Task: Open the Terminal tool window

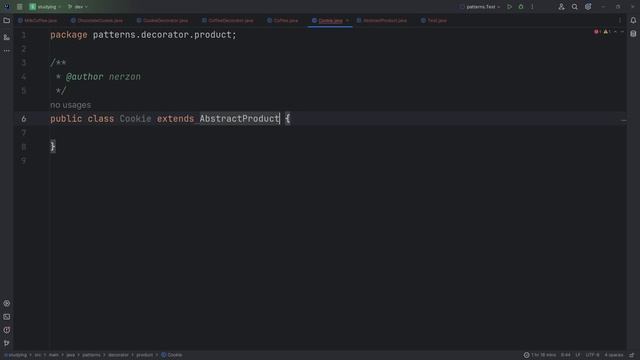Action: 7,317
